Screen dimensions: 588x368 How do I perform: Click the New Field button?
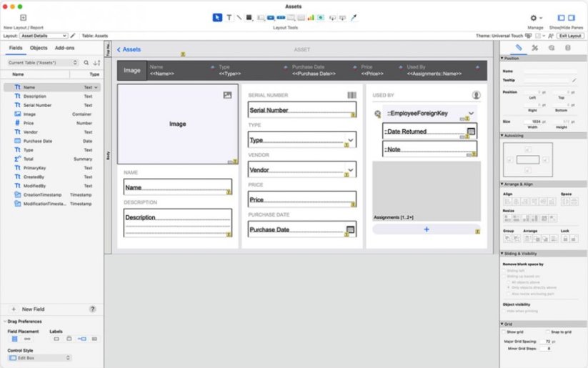click(x=28, y=309)
